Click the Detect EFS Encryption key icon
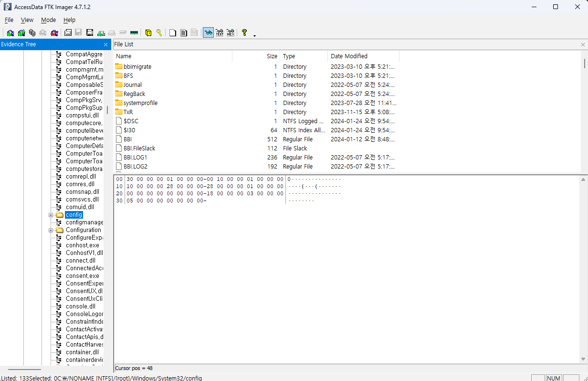This screenshot has height=381, width=588. (x=159, y=32)
